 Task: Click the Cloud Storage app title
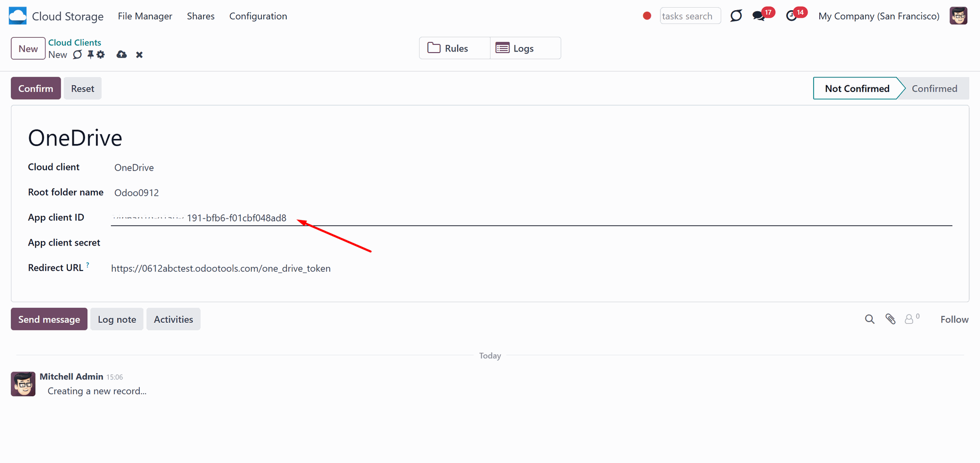coord(68,16)
